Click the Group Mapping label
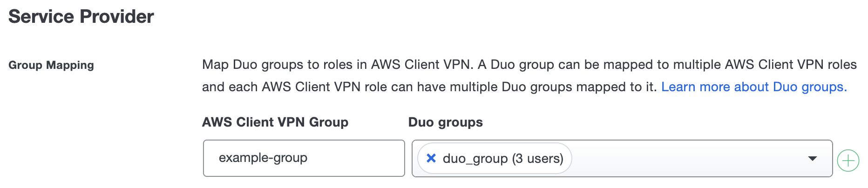The width and height of the screenshot is (868, 188). point(51,65)
